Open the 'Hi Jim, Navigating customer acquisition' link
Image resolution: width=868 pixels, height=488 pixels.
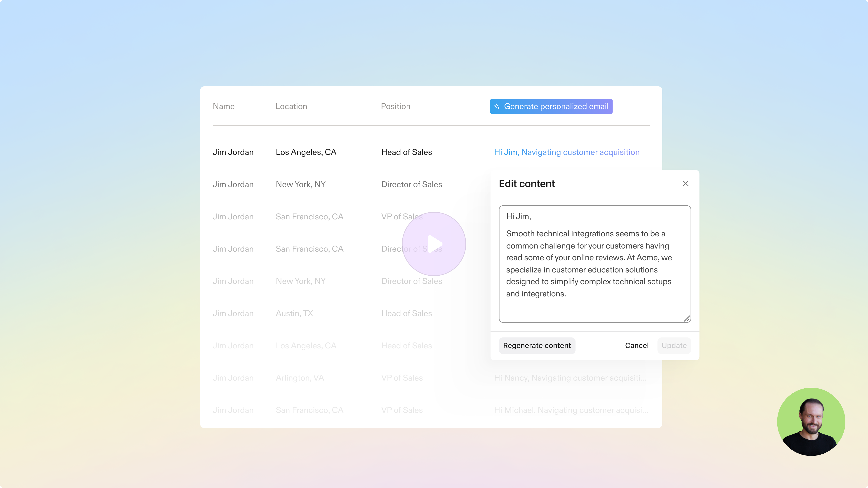point(566,152)
